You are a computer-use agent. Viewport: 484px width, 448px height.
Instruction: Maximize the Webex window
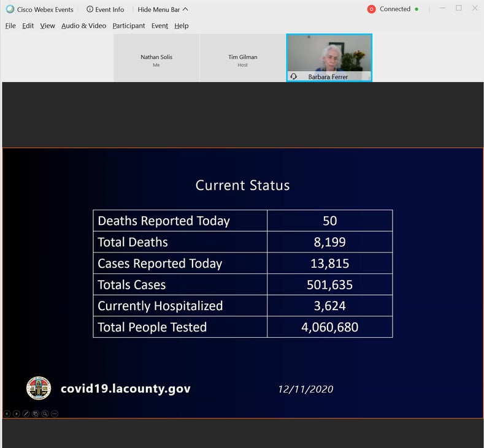(459, 9)
